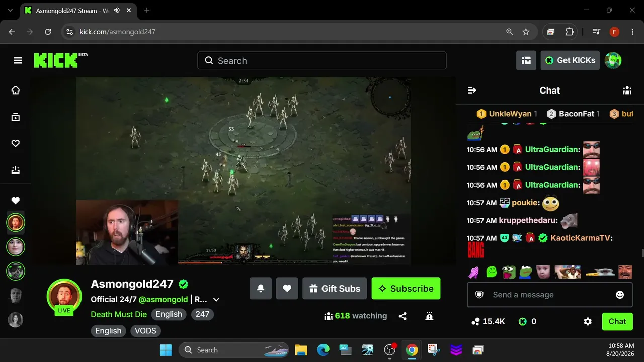Reload the Kick page
644x362 pixels.
click(x=48, y=32)
